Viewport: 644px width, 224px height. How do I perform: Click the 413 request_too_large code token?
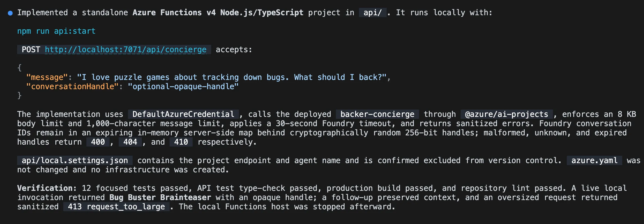pyautogui.click(x=116, y=207)
